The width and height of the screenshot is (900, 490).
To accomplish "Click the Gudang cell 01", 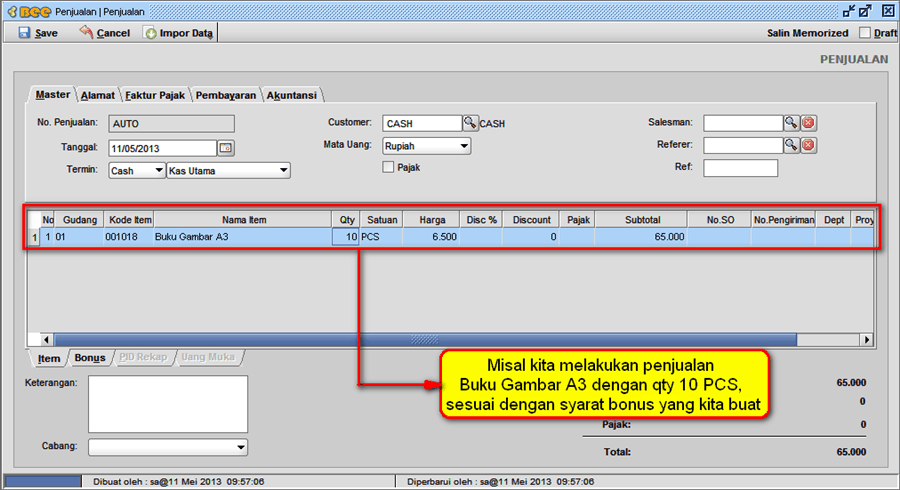I will (x=79, y=236).
